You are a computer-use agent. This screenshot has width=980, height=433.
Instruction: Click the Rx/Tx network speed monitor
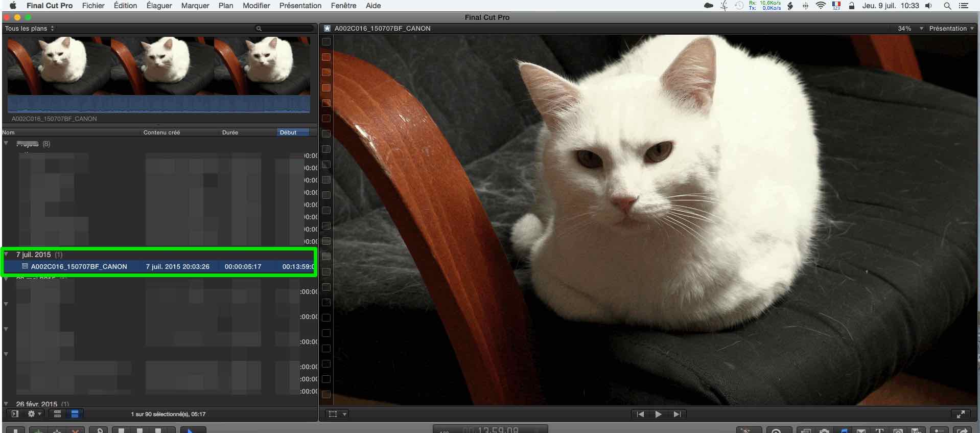click(x=765, y=6)
